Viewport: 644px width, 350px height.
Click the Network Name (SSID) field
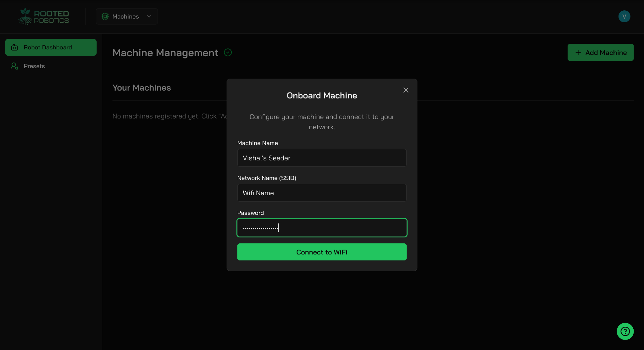click(322, 193)
